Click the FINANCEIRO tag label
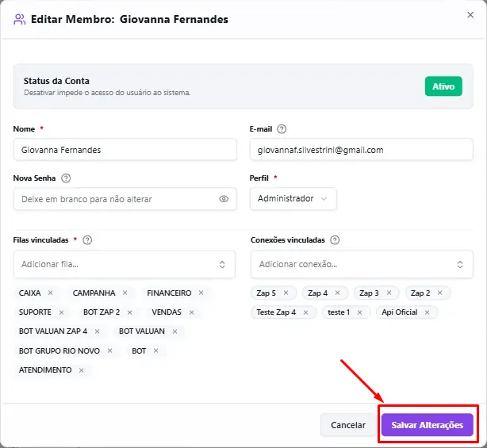This screenshot has height=448, width=487. point(169,293)
